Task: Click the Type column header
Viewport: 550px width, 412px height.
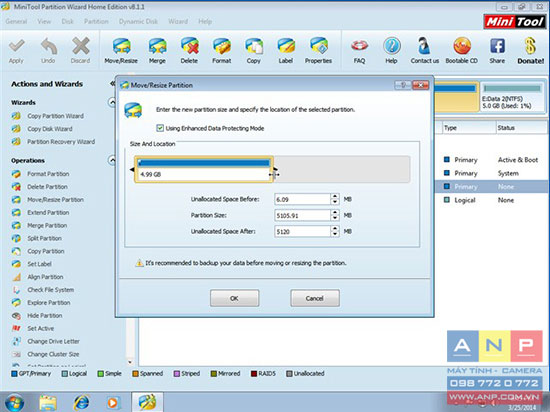Action: pyautogui.click(x=469, y=128)
